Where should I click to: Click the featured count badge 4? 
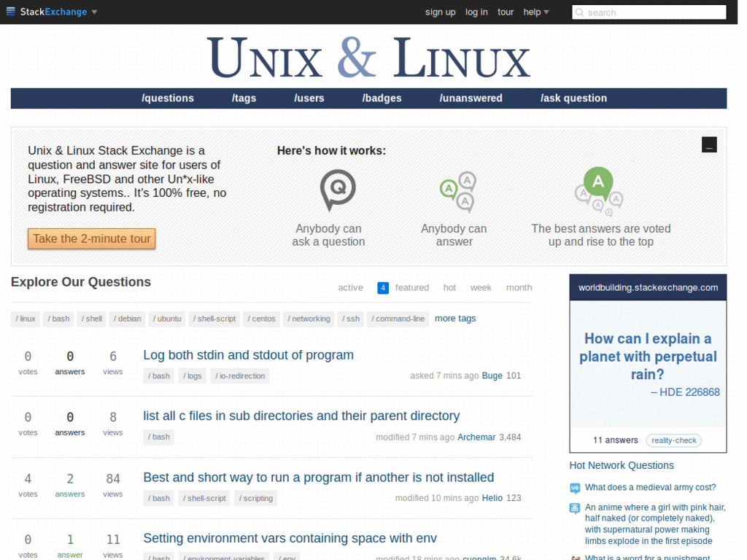pyautogui.click(x=382, y=288)
